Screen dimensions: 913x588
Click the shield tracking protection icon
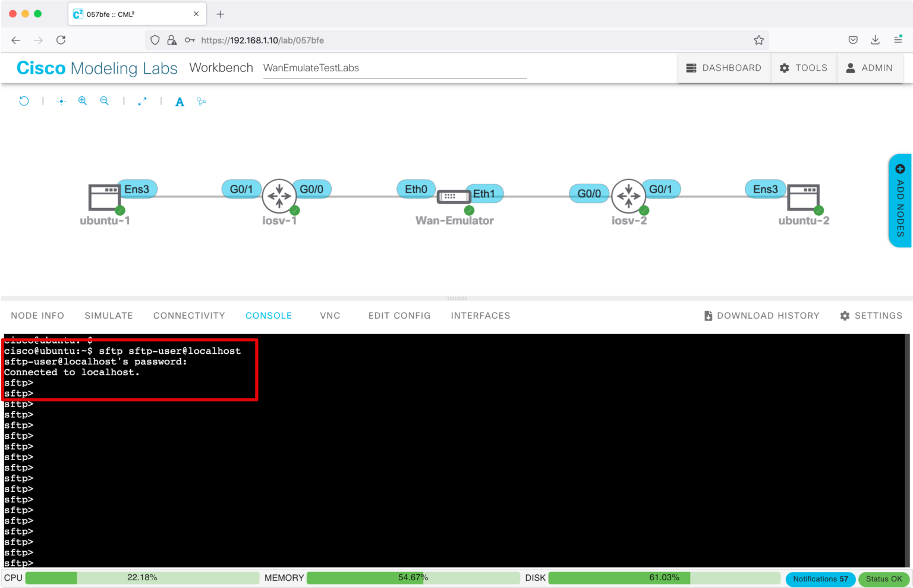pos(155,40)
